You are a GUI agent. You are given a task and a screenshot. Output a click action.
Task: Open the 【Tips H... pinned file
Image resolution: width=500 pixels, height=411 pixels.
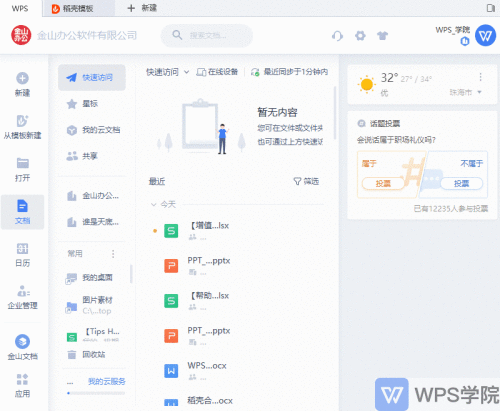coord(93,335)
